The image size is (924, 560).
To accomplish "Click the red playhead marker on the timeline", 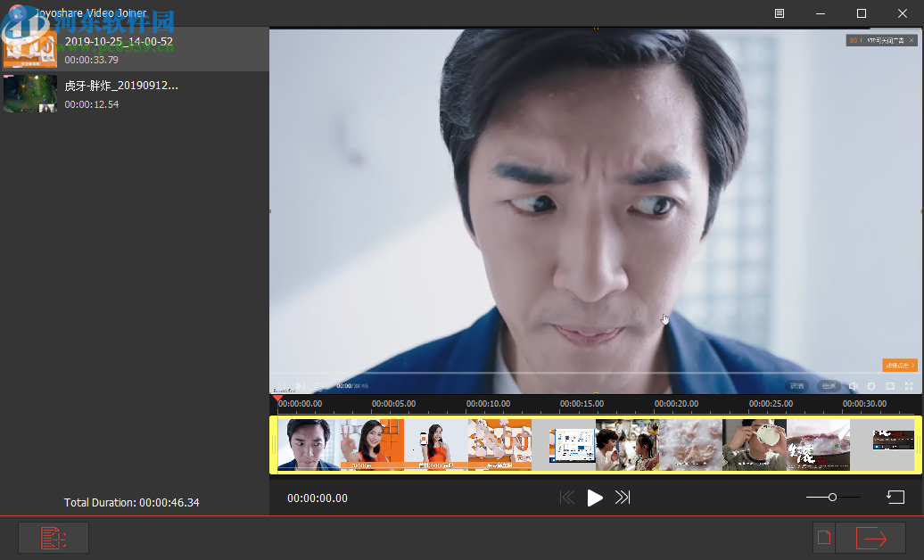I will coord(277,398).
